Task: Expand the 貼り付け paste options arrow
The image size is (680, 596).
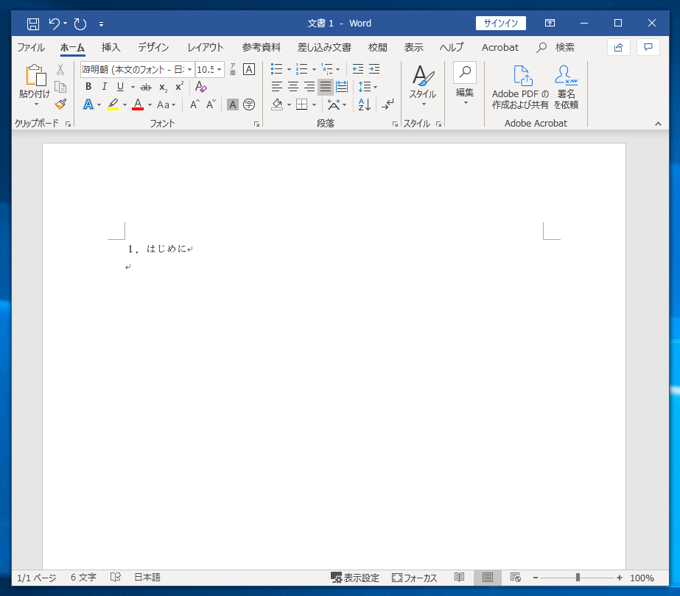Action: [36, 105]
